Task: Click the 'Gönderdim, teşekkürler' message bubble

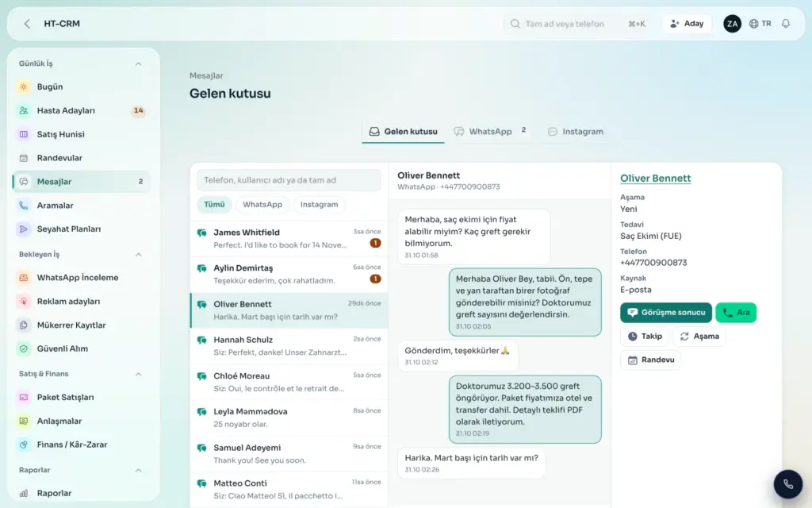Action: (458, 356)
